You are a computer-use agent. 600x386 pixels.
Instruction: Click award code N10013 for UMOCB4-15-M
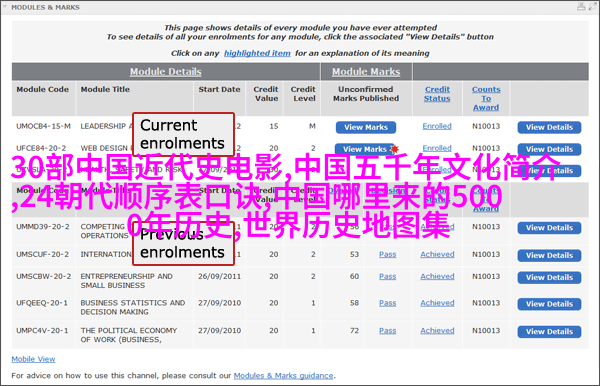[x=486, y=126]
